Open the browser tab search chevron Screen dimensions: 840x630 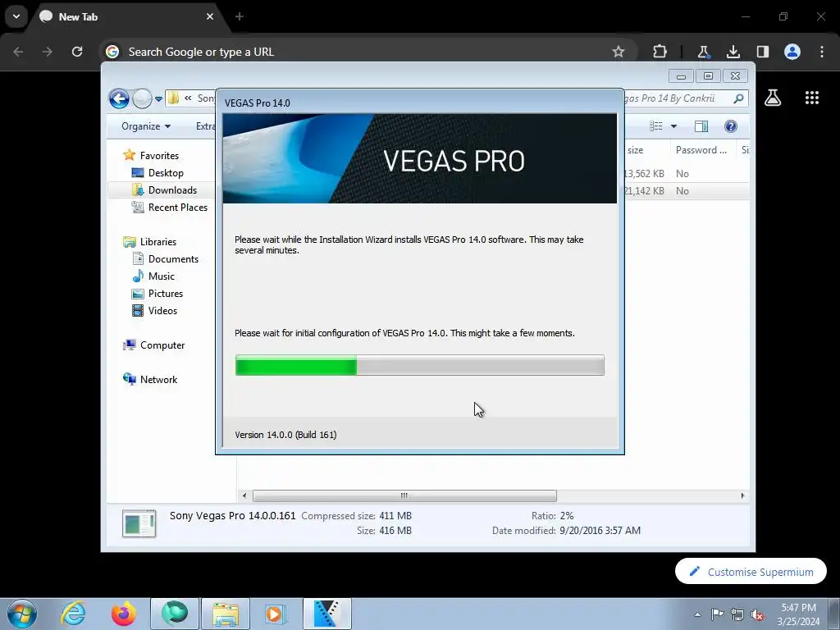tap(16, 16)
